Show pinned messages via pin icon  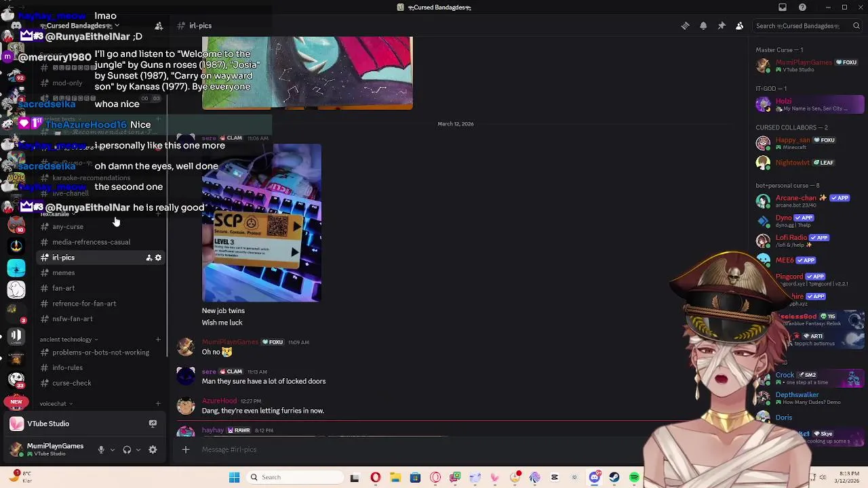[722, 26]
